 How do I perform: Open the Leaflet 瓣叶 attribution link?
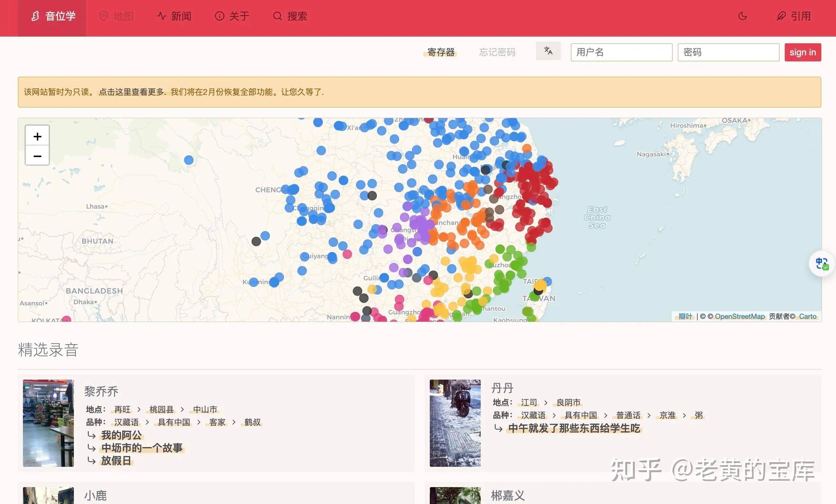[685, 317]
